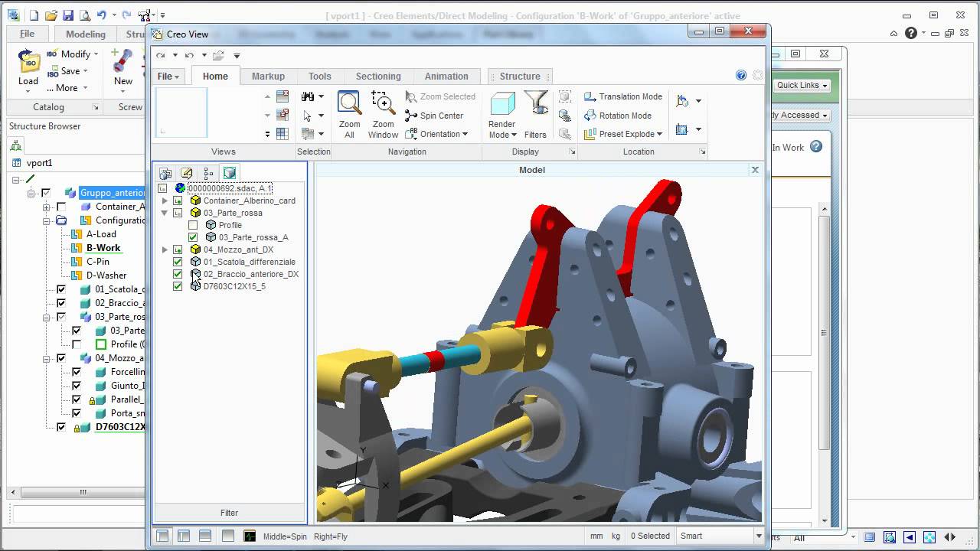Open the Animation tab

point(446,76)
